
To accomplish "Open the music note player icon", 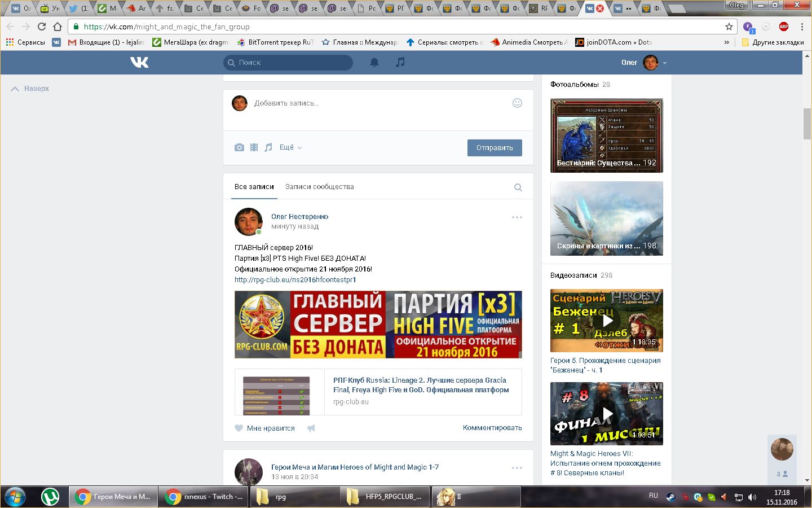I will click(400, 62).
